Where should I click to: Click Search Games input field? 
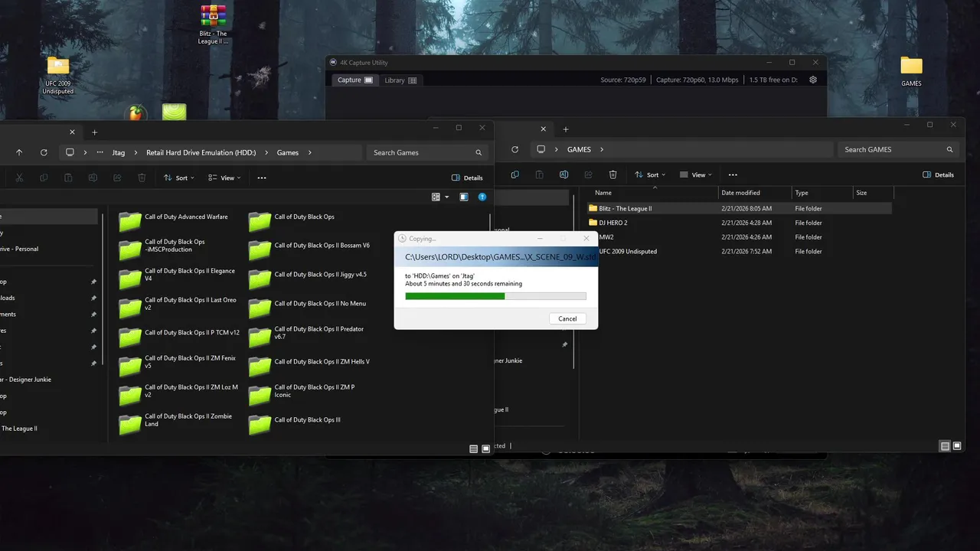pos(427,152)
